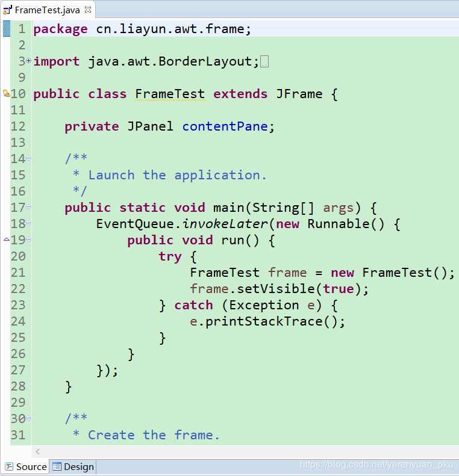Click the invokeLater method call on line 18

coord(225,224)
